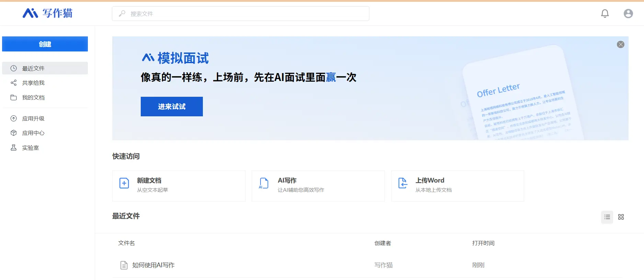Focus the 搜索文件 search box

click(x=240, y=14)
